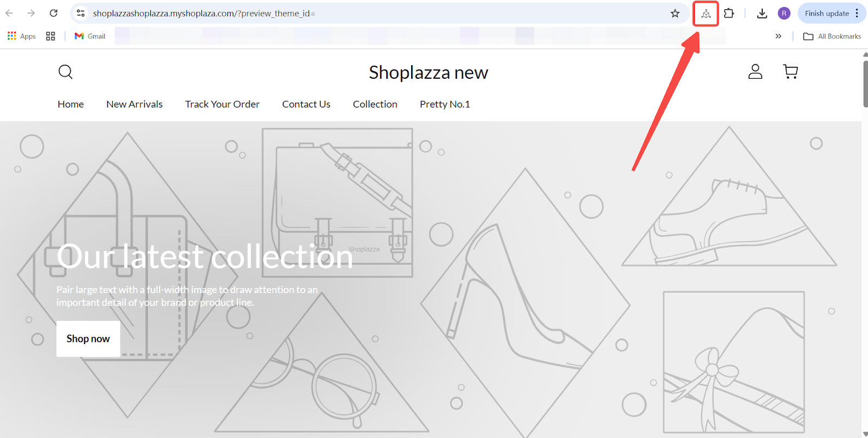This screenshot has height=438, width=868.
Task: Bookmark this page with star icon
Action: coord(675,14)
